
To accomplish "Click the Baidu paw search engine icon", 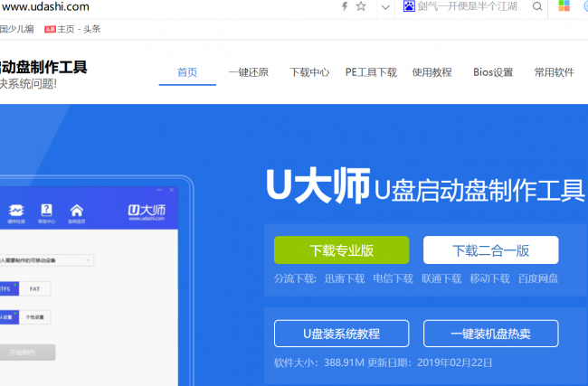I will click(409, 6).
